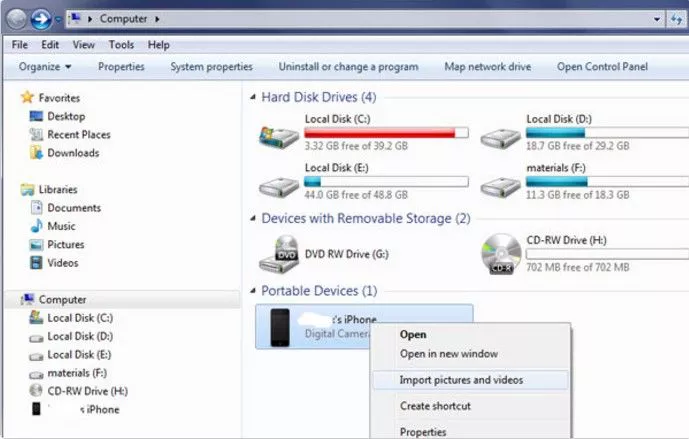Click the Local Disk (C:) red capacity bar
Image resolution: width=689 pixels, height=439 pixels.
point(386,133)
